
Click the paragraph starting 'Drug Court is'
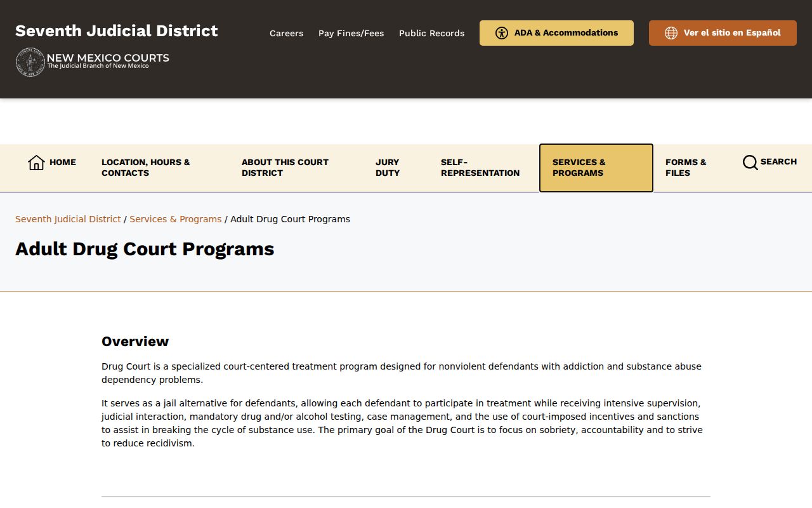pos(402,373)
